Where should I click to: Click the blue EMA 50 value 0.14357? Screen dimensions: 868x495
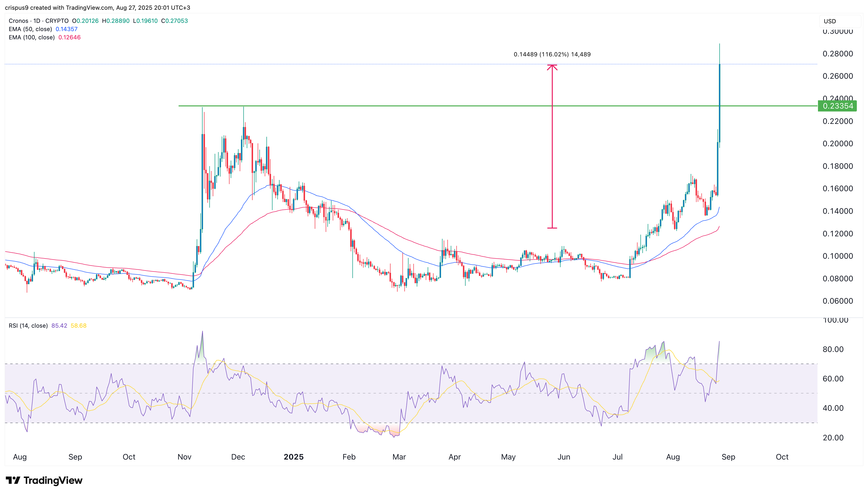pyautogui.click(x=67, y=29)
